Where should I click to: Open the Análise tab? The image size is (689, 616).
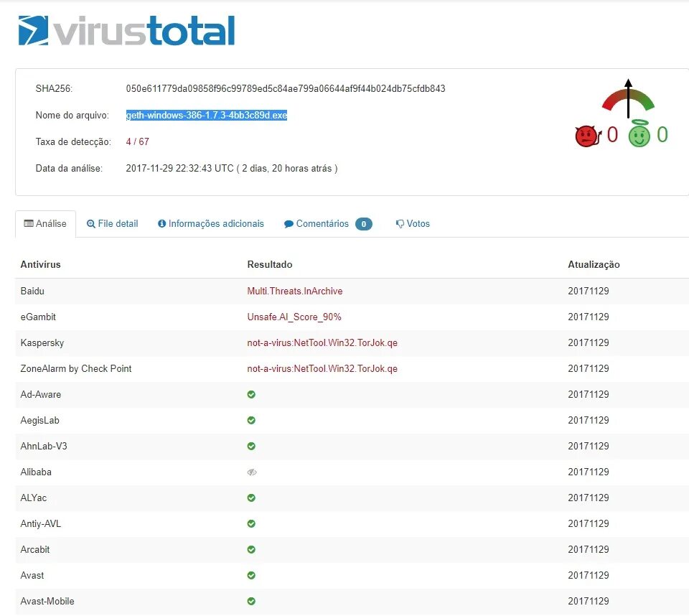click(x=45, y=224)
